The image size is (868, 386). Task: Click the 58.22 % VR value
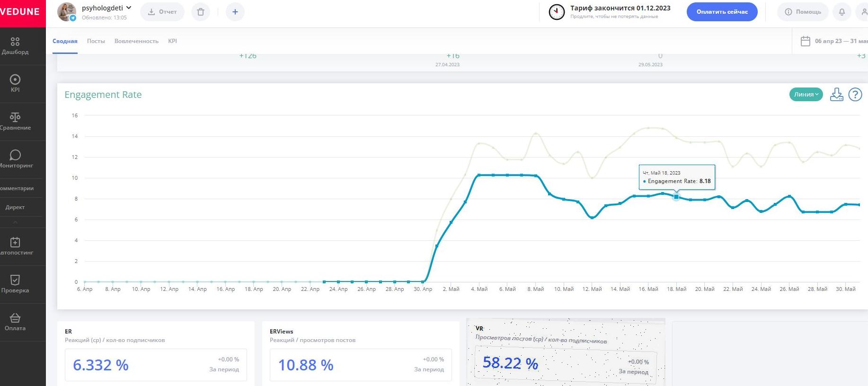[510, 363]
